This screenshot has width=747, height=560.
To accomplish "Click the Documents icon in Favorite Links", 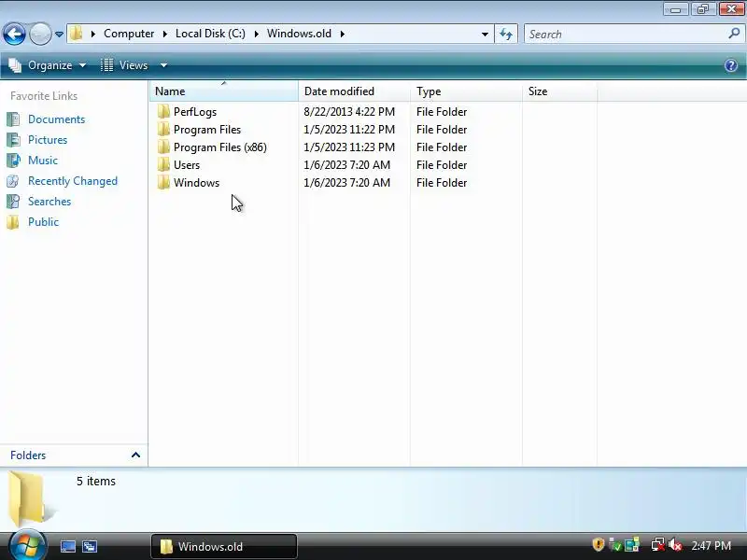I will coord(13,119).
